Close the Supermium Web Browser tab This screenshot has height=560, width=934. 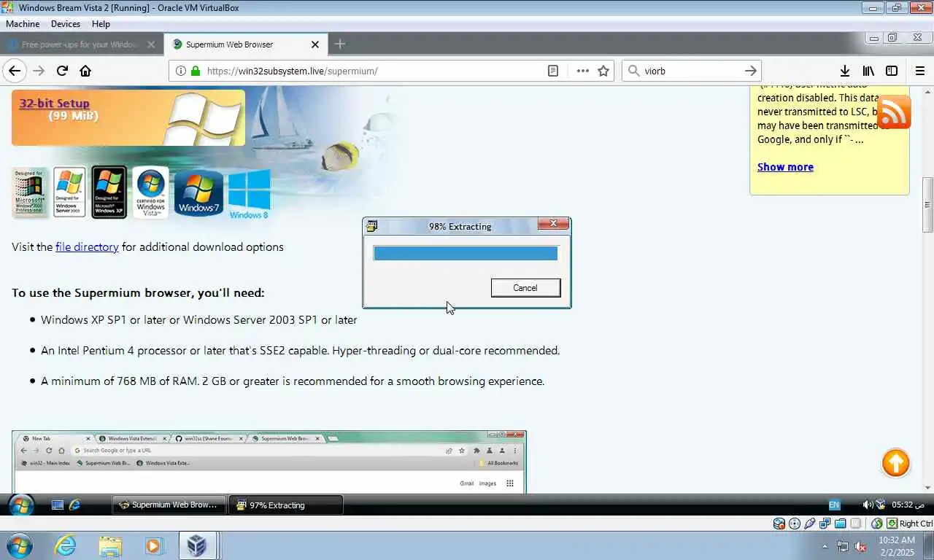[315, 44]
